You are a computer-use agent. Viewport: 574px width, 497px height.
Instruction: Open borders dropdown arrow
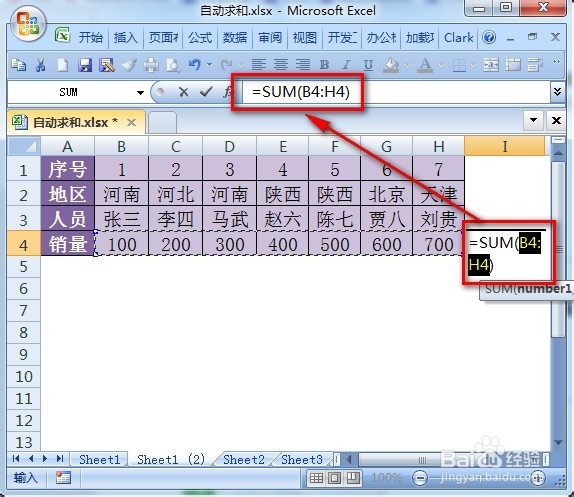click(x=474, y=65)
